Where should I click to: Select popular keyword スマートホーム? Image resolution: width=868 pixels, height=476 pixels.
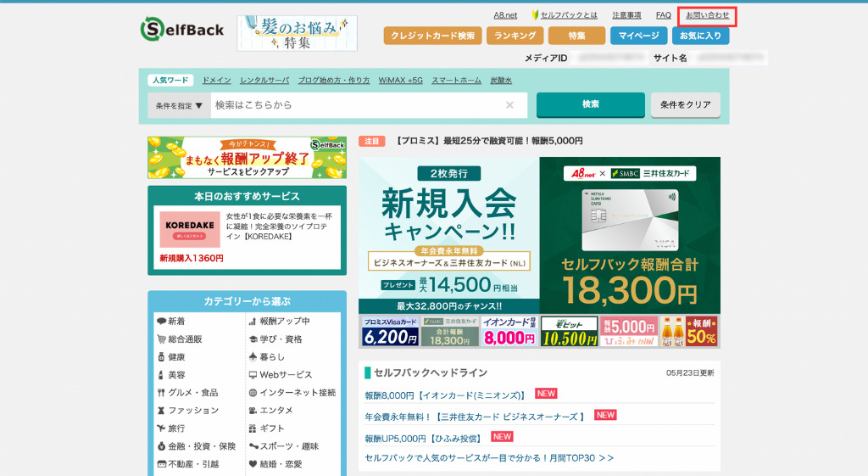click(457, 81)
